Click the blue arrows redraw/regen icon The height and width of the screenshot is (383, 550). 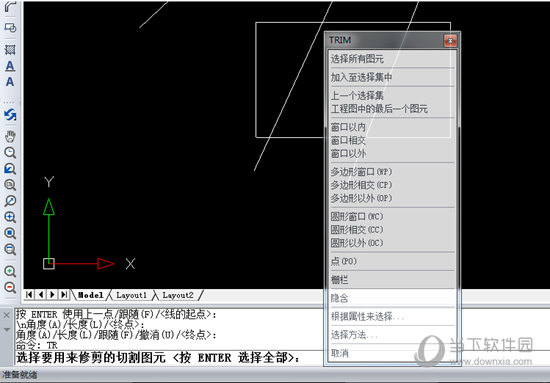(x=10, y=115)
